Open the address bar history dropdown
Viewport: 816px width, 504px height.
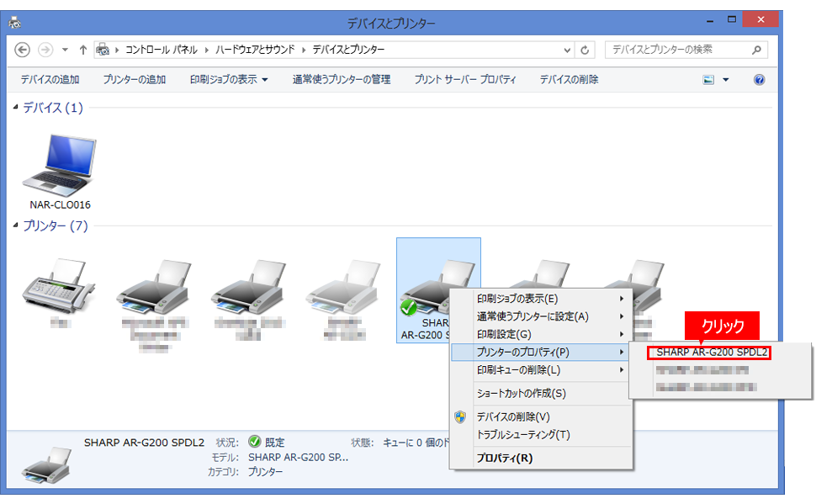565,50
